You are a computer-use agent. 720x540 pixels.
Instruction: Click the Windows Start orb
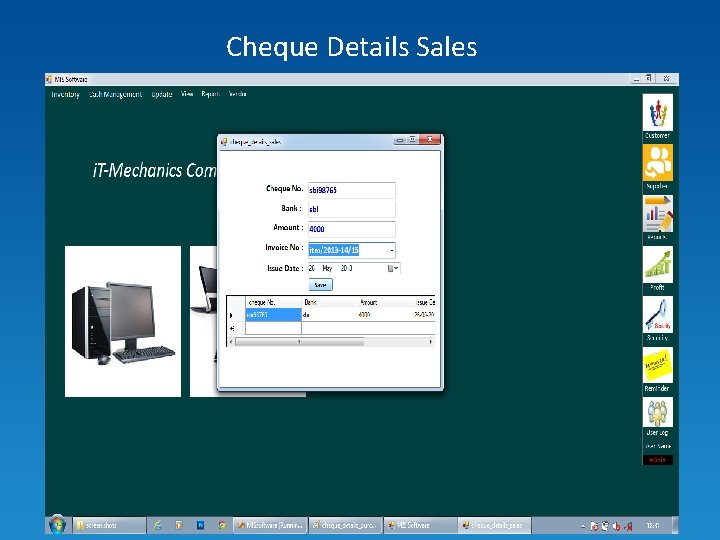[x=57, y=524]
